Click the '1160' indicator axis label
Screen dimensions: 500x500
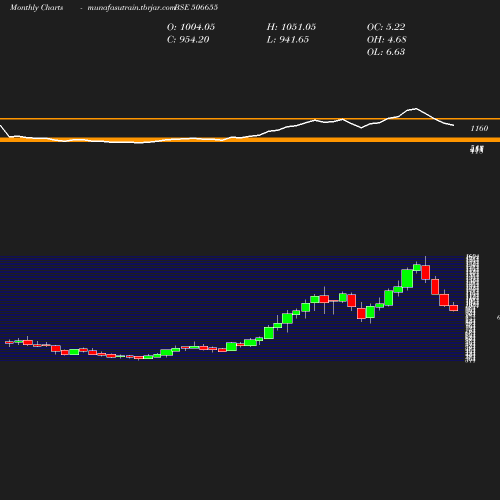(x=479, y=128)
